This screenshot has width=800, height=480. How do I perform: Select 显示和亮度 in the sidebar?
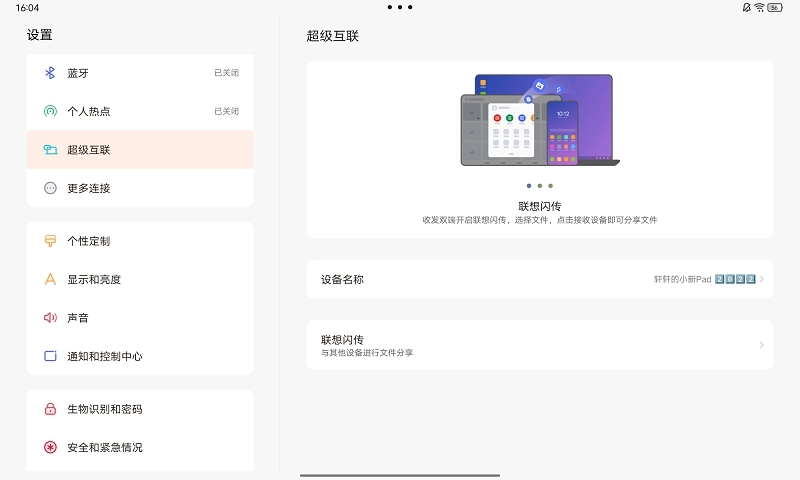[x=140, y=279]
